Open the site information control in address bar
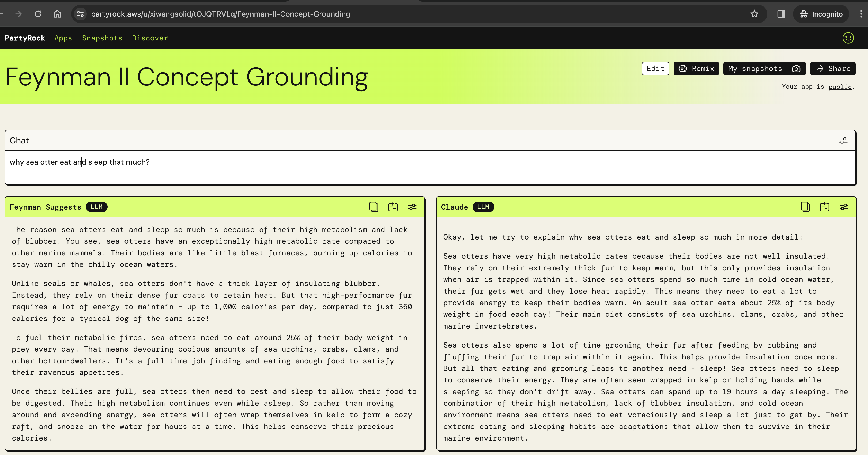This screenshot has height=455, width=868. click(x=80, y=14)
